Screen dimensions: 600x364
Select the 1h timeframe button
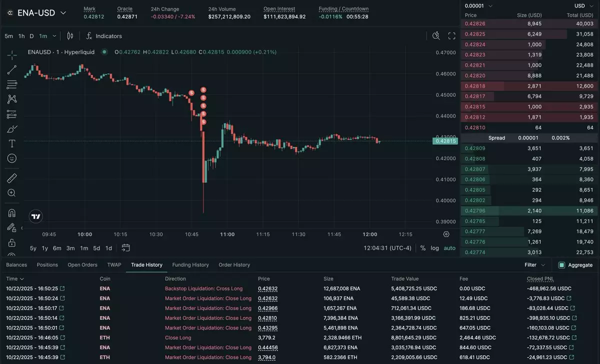21,36
